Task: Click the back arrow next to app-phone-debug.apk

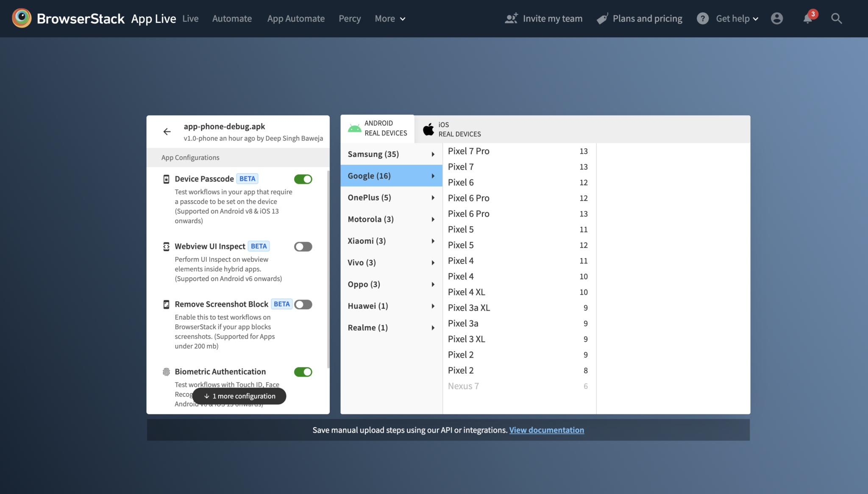Action: [x=167, y=131]
